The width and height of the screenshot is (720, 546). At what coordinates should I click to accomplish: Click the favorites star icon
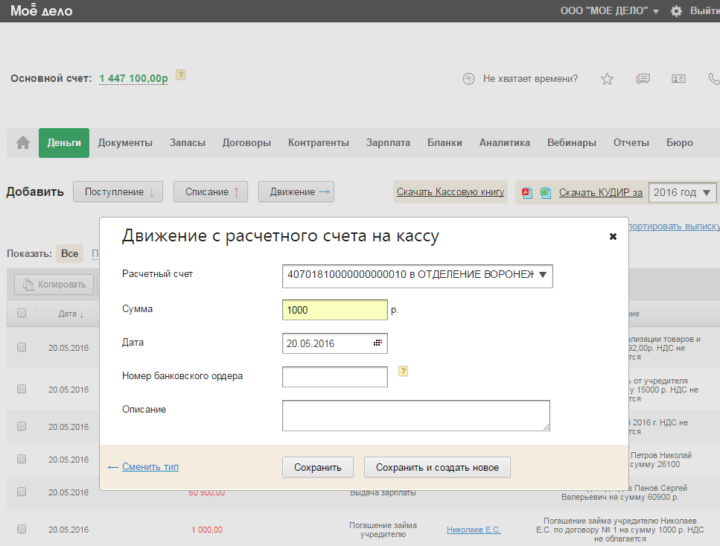pyautogui.click(x=607, y=79)
